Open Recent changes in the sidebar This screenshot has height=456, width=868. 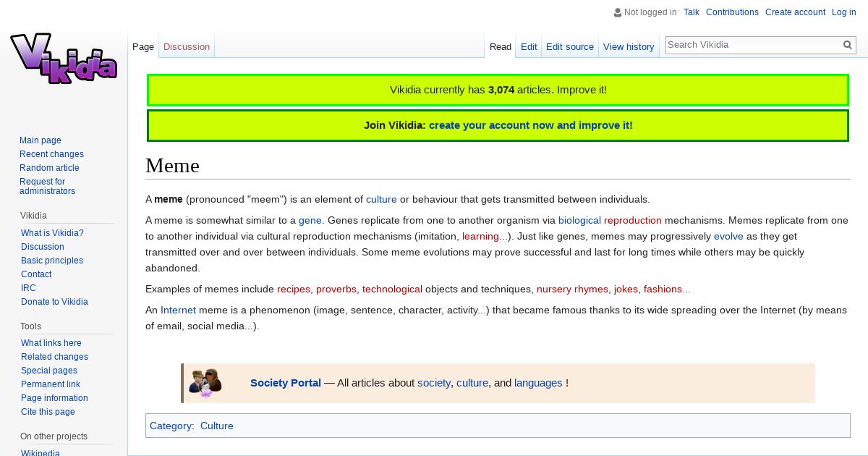[51, 154]
